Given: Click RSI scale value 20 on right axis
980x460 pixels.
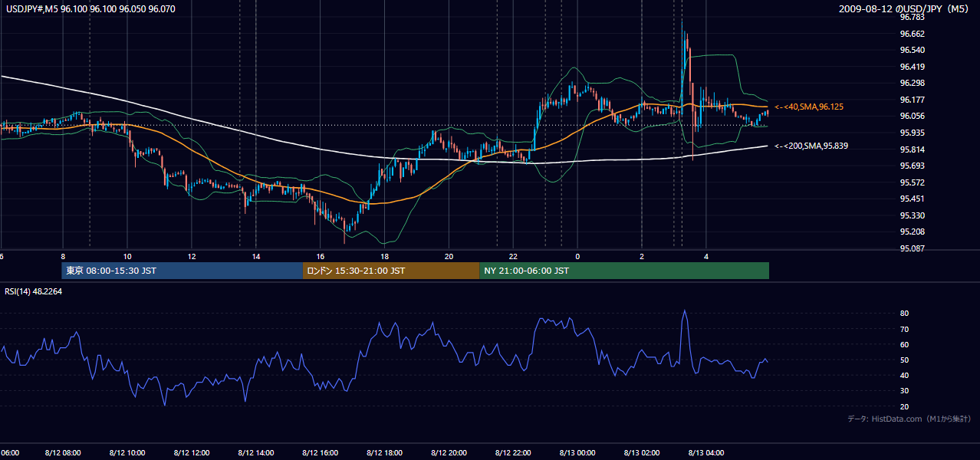Looking at the screenshot, I should (x=905, y=406).
